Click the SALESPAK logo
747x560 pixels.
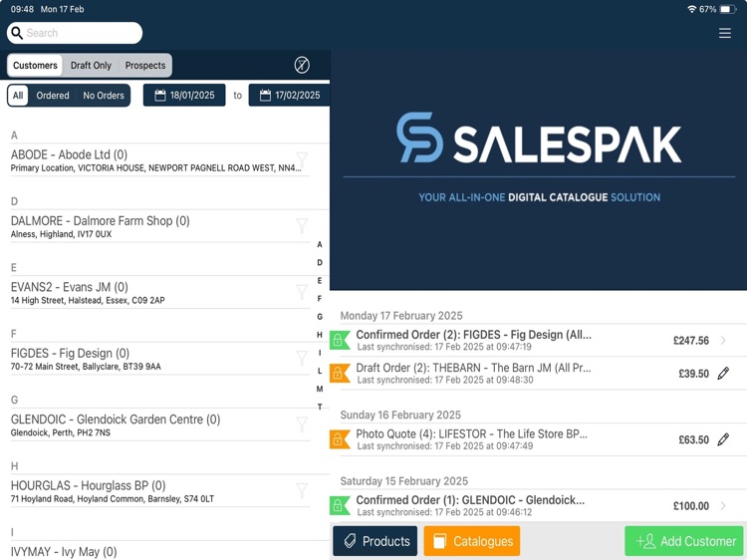coord(539,138)
